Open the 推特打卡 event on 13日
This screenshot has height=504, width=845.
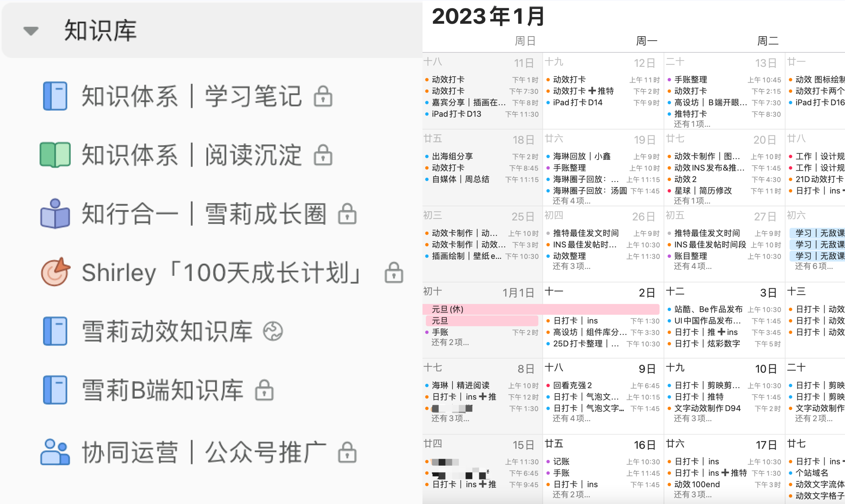[x=725, y=114]
